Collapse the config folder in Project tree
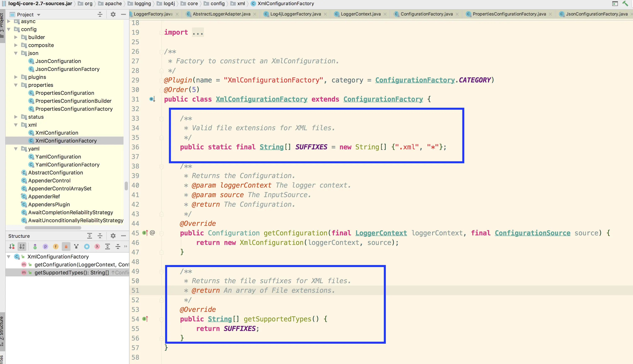Screen dimensions: 633x364 [x=9, y=29]
